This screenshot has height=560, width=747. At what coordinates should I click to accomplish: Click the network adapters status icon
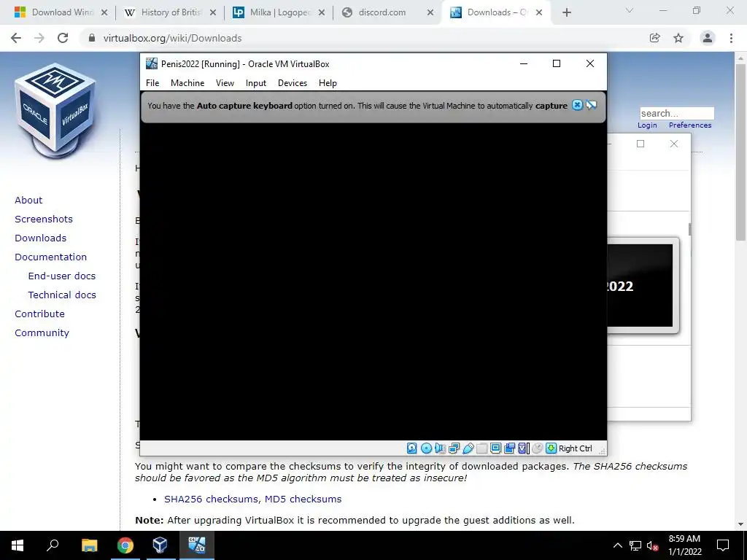click(x=454, y=448)
